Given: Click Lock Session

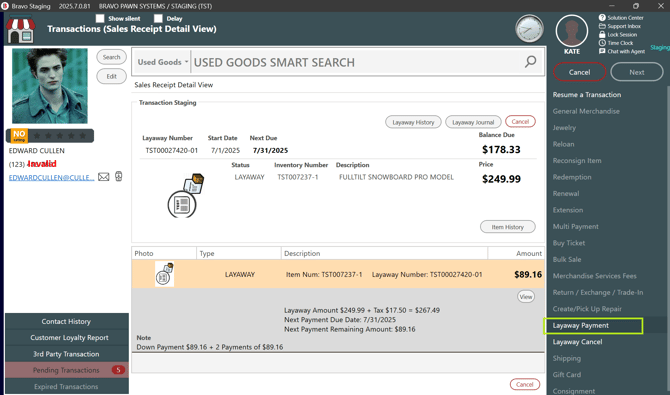Looking at the screenshot, I should pyautogui.click(x=618, y=35).
